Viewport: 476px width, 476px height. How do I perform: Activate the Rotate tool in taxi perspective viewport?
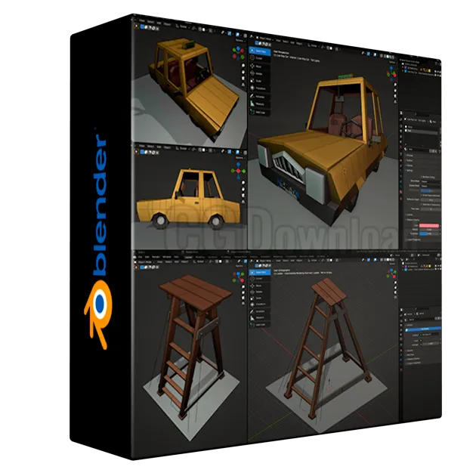click(258, 74)
